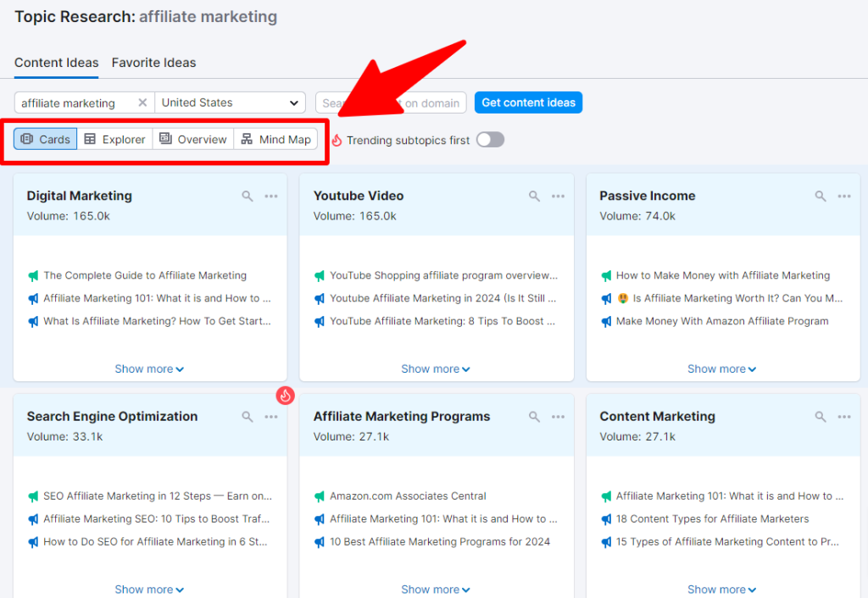
Task: Click the search icon on Passive Income card
Action: [821, 197]
